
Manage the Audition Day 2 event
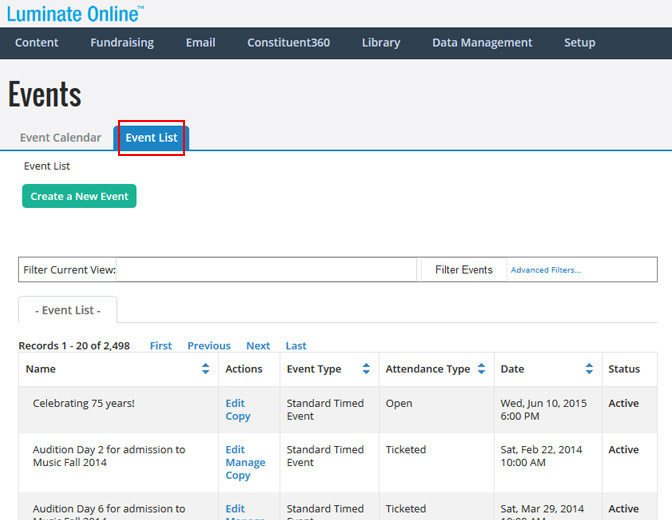point(245,463)
